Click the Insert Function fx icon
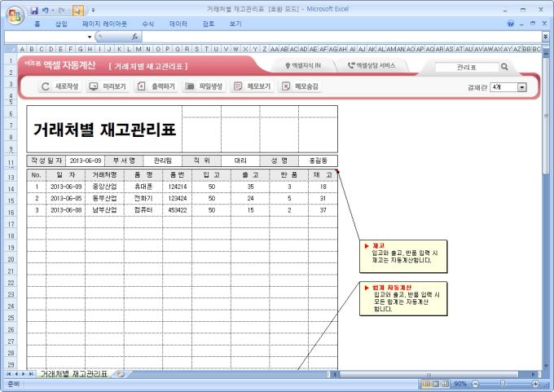The width and height of the screenshot is (554, 392). [134, 37]
